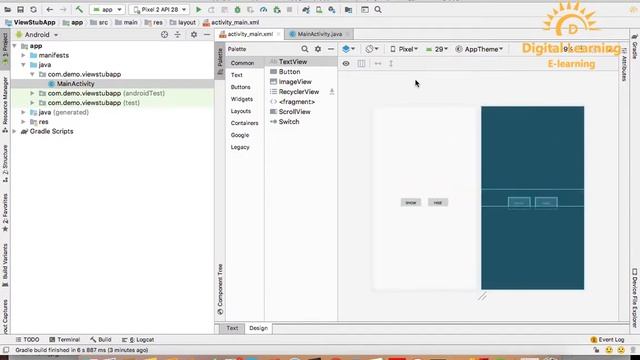This screenshot has height=360, width=640.
Task: Expand Gradle Scripts node
Action: coord(15,131)
